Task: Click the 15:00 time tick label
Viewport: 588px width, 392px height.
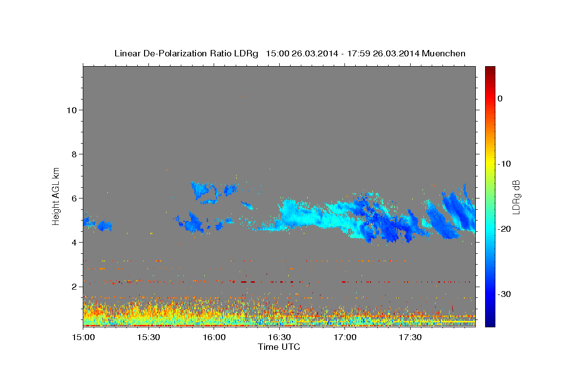Action: [83, 338]
